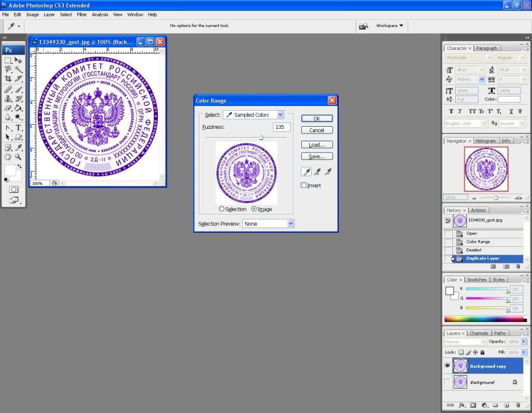This screenshot has height=413, width=532.
Task: Toggle lock position in Layers panel
Action: pyautogui.click(x=475, y=352)
